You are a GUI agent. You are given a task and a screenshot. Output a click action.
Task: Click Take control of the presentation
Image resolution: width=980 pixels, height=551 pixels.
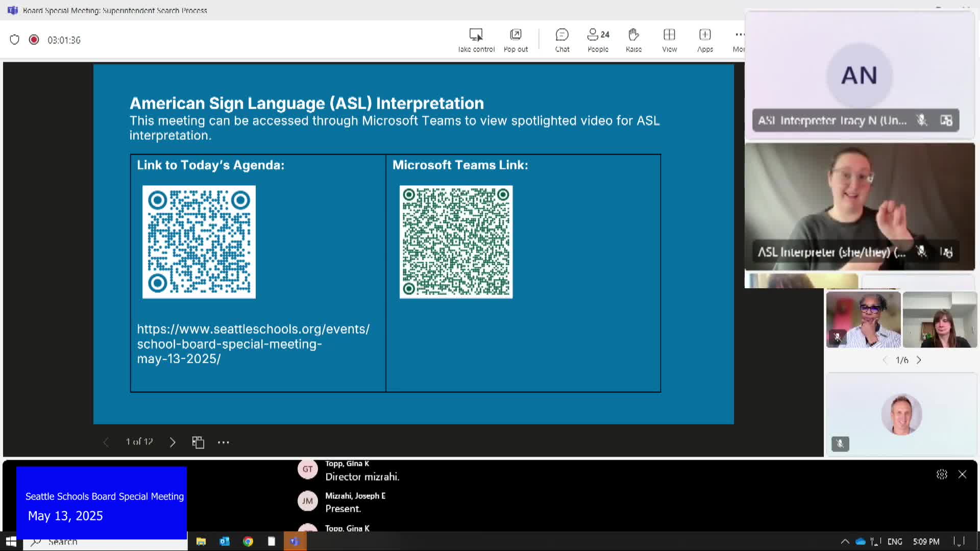click(476, 40)
